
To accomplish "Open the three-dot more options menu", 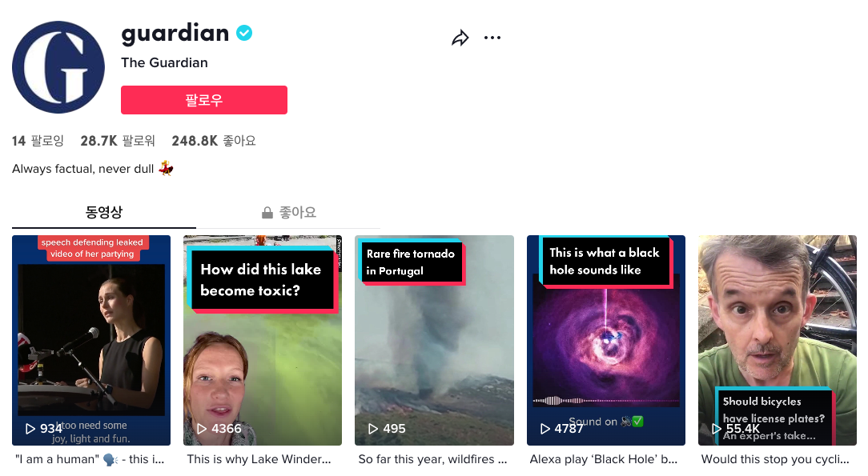I will click(x=492, y=38).
